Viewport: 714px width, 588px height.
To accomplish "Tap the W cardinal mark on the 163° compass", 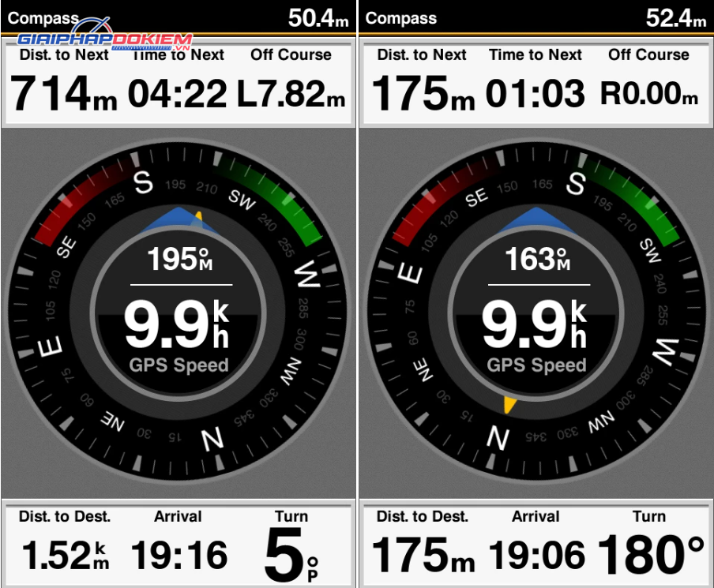I will (x=666, y=351).
